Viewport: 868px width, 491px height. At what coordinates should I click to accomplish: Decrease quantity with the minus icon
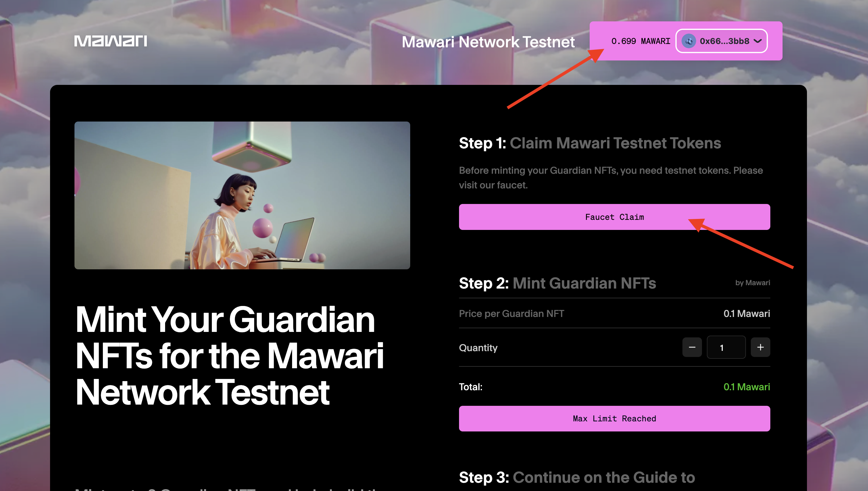(x=692, y=347)
